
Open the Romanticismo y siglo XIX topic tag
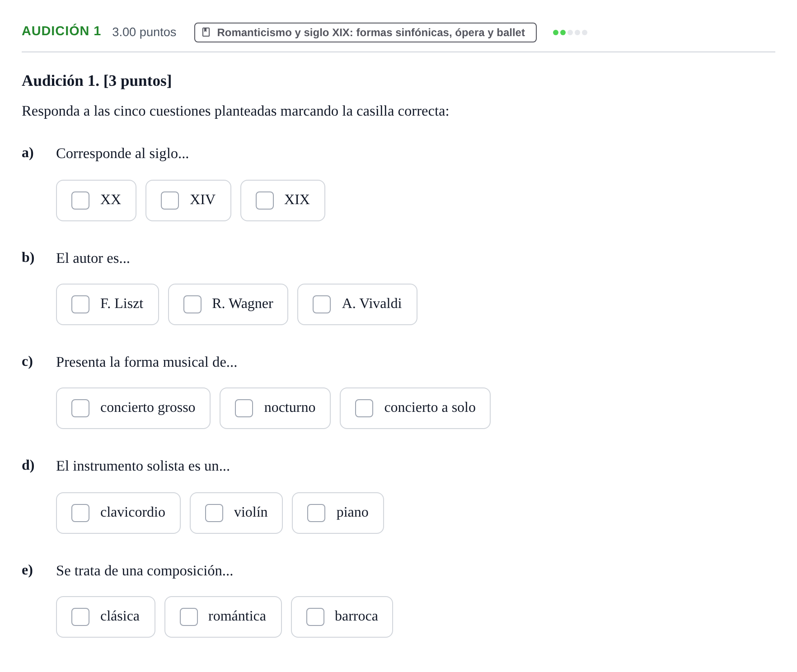tap(366, 33)
